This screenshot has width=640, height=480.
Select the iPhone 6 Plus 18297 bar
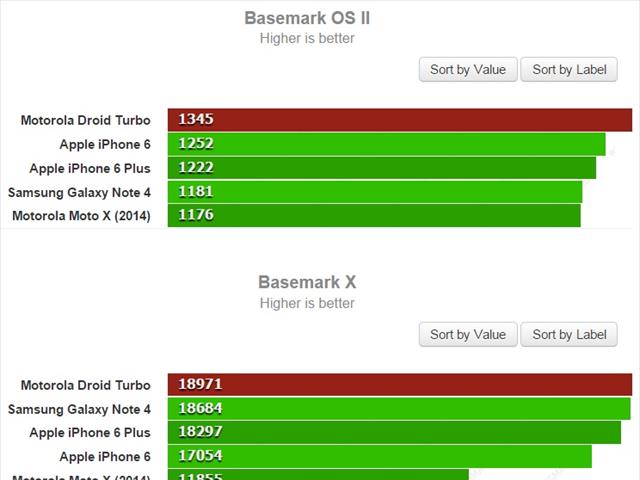point(394,432)
